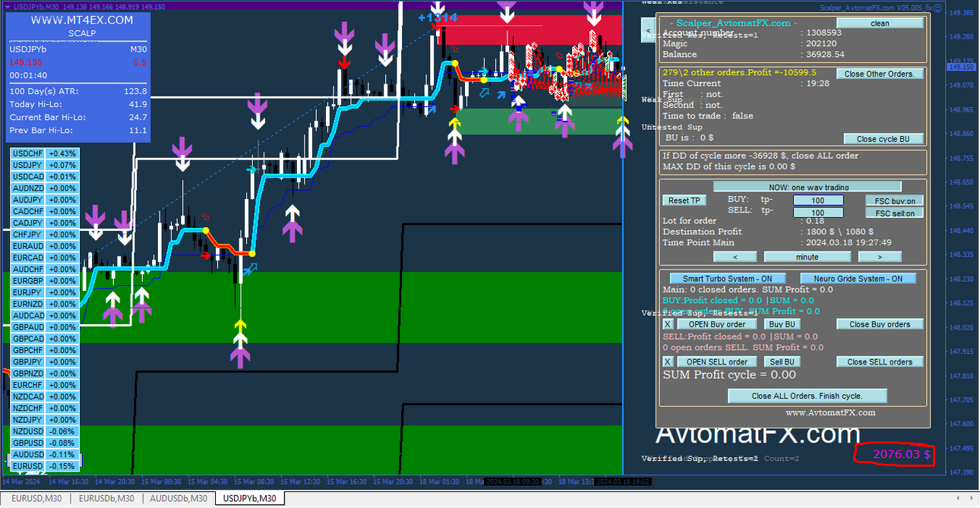Open the www.AvtomatFX.com link in the panel

830,412
